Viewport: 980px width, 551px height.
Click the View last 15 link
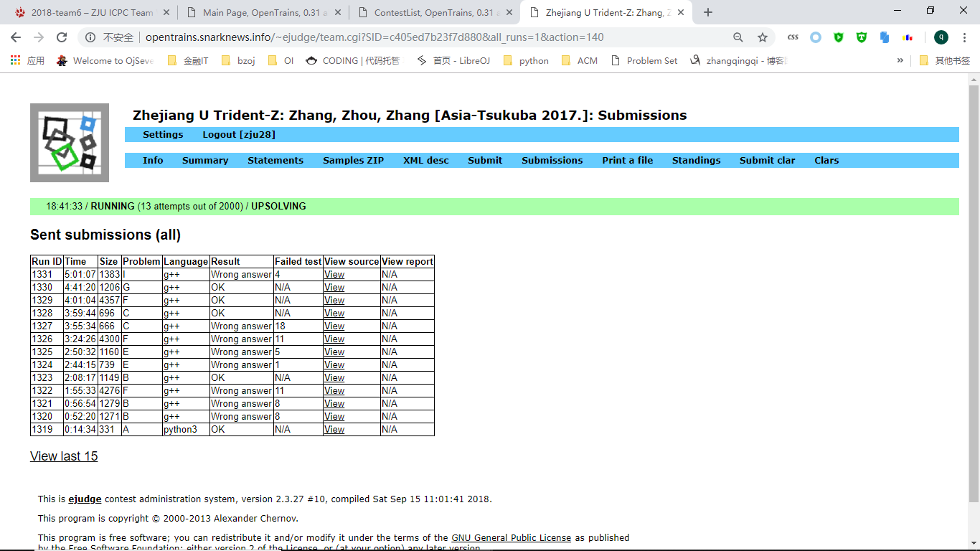pos(64,456)
